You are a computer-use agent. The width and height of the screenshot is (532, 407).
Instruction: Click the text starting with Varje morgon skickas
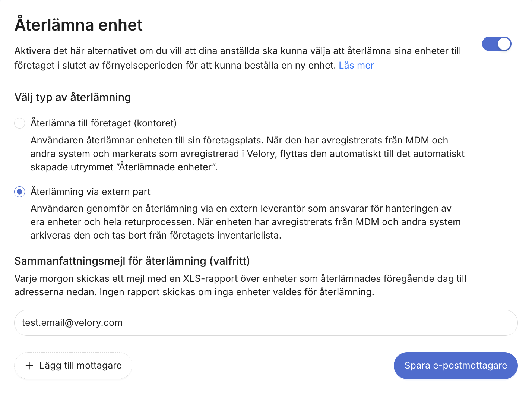pyautogui.click(x=240, y=285)
